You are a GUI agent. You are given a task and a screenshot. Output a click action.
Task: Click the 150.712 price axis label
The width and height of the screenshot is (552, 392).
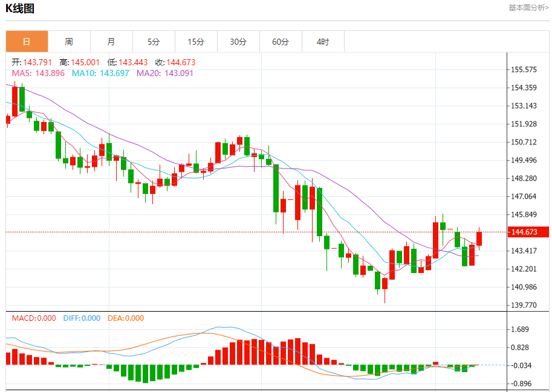(x=524, y=142)
